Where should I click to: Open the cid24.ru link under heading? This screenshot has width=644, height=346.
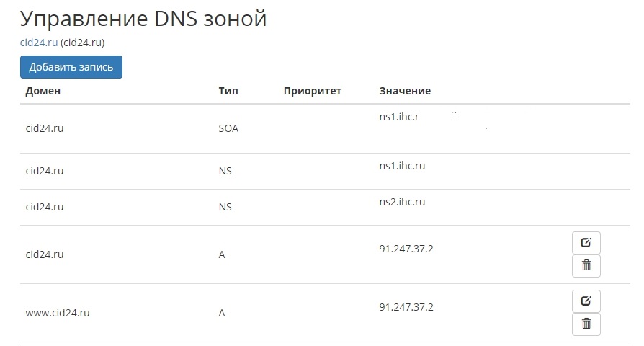pos(39,43)
